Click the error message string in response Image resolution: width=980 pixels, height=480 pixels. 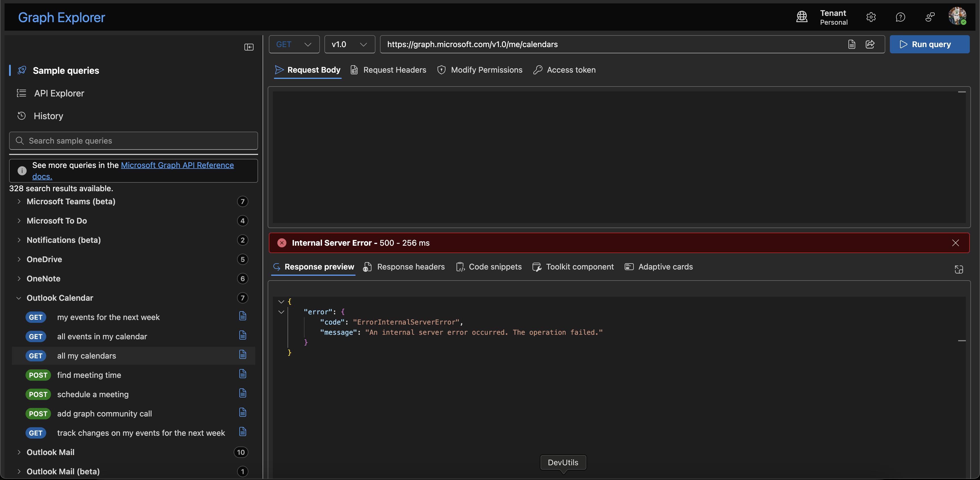point(483,332)
